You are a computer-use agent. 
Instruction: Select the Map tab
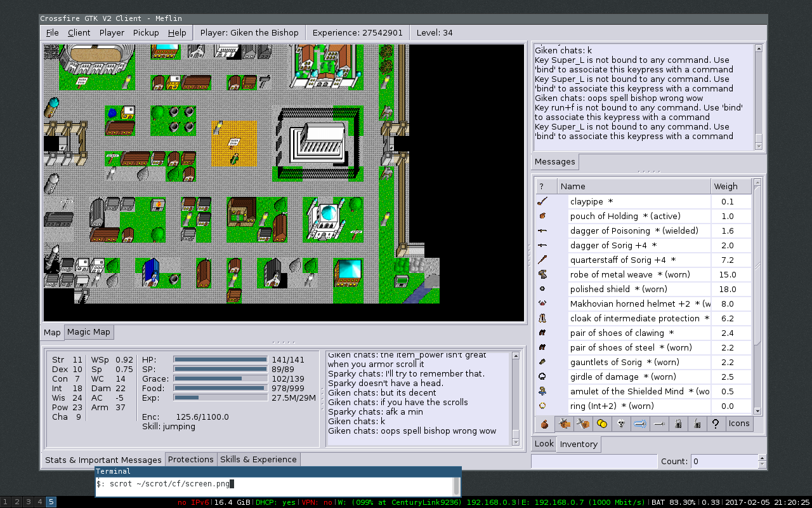(x=52, y=332)
